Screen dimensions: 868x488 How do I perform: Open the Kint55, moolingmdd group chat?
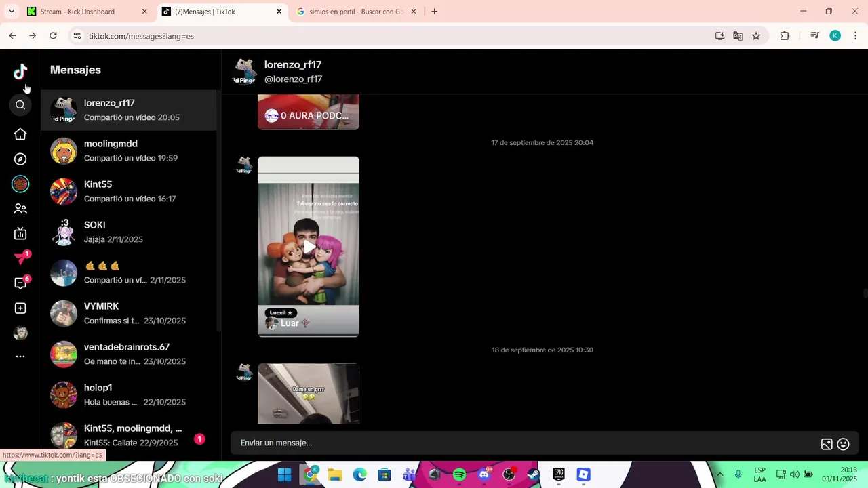pos(129,435)
